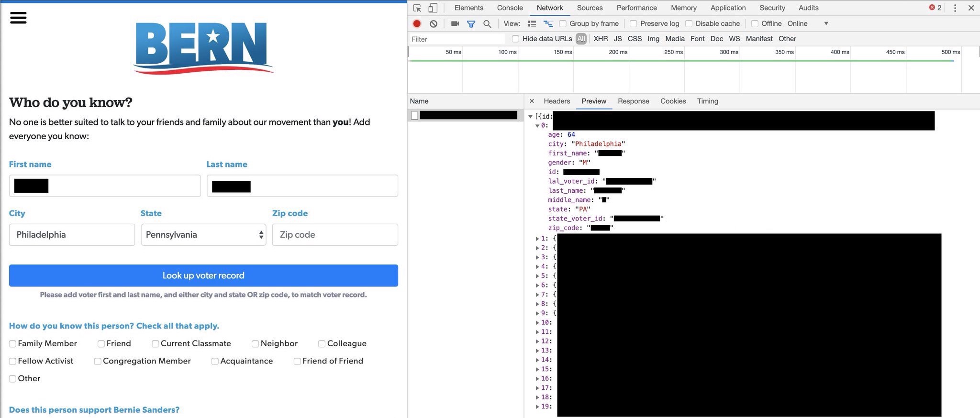The image size is (980, 418).
Task: Toggle the network filter funnel icon
Action: [x=471, y=23]
